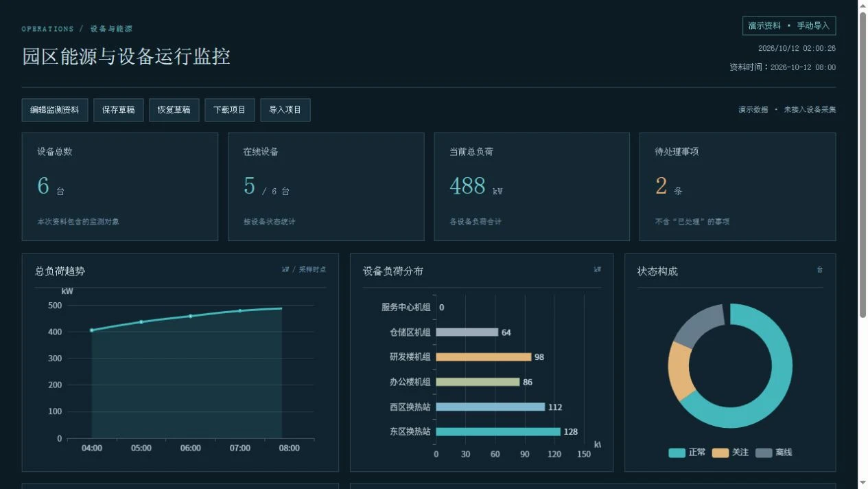Click the 下载项目 button
Screen dimensions: 868x489
point(230,110)
